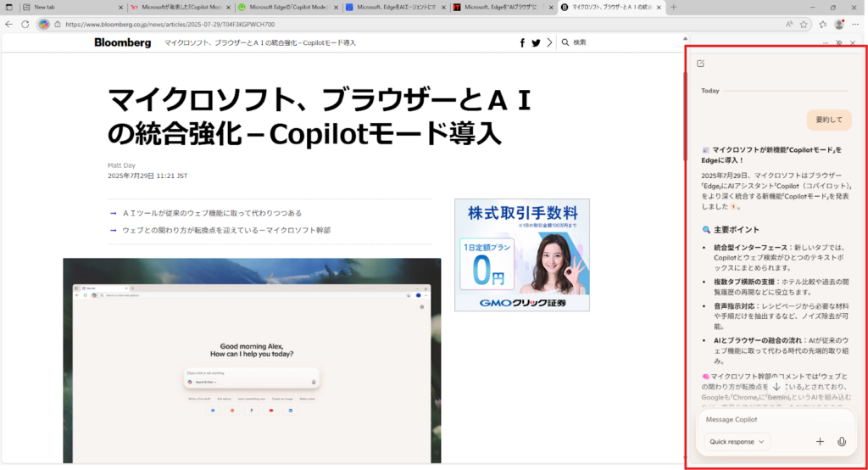Open citation 1 in Copilot summary
Image resolution: width=868 pixels, height=470 pixels.
pyautogui.click(x=733, y=207)
